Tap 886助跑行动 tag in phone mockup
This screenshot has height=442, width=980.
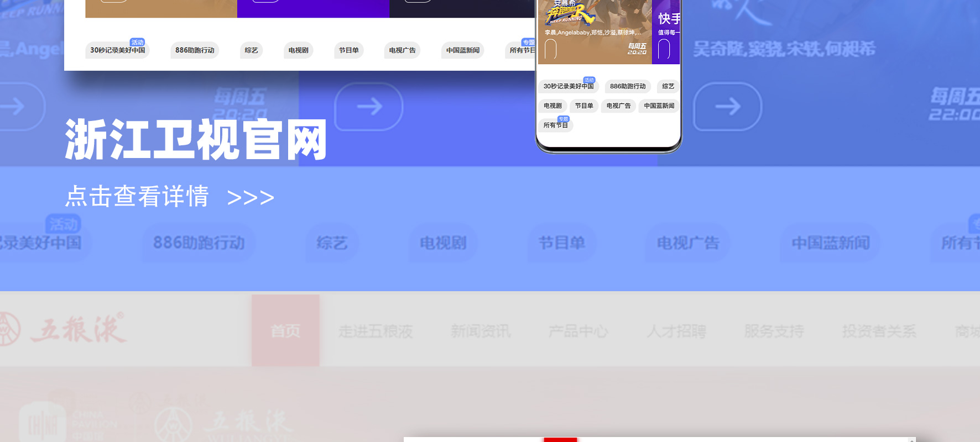pos(628,86)
